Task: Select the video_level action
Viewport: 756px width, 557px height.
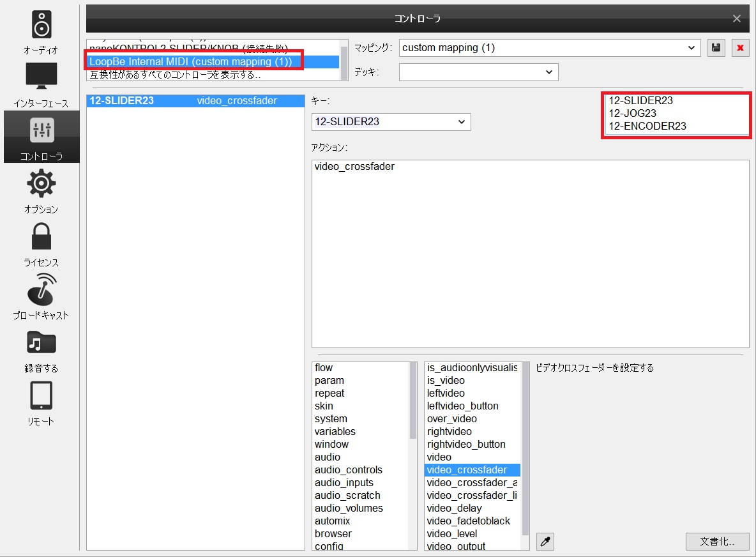Action: pos(472,534)
